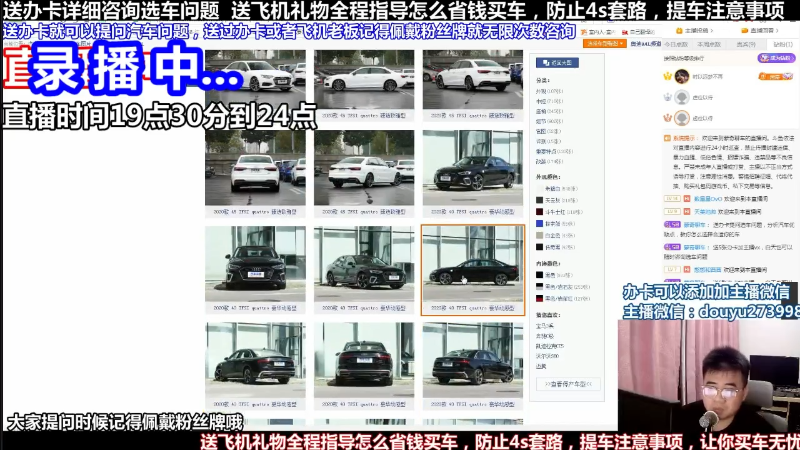The height and width of the screenshot is (450, 800).
Task: Select the black and gray interior swatch
Action: coord(539,287)
